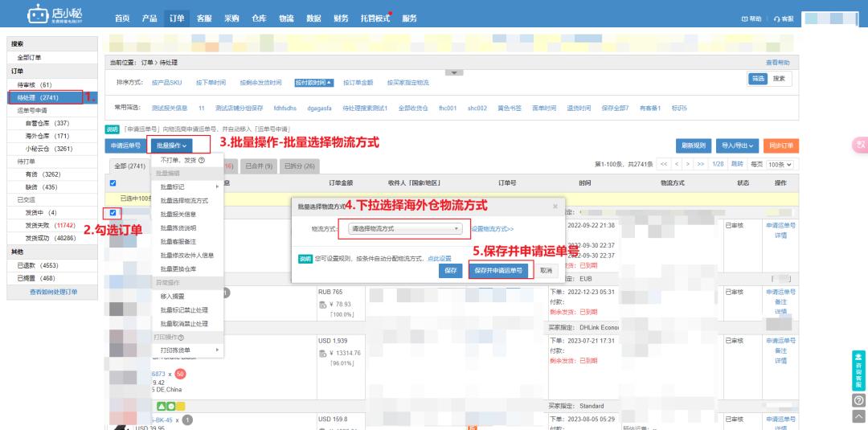Click the 店小秘 robot logo

(38, 16)
